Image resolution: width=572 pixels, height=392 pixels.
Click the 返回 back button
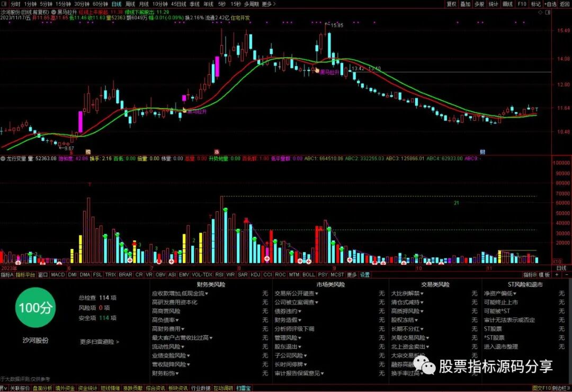565,4
